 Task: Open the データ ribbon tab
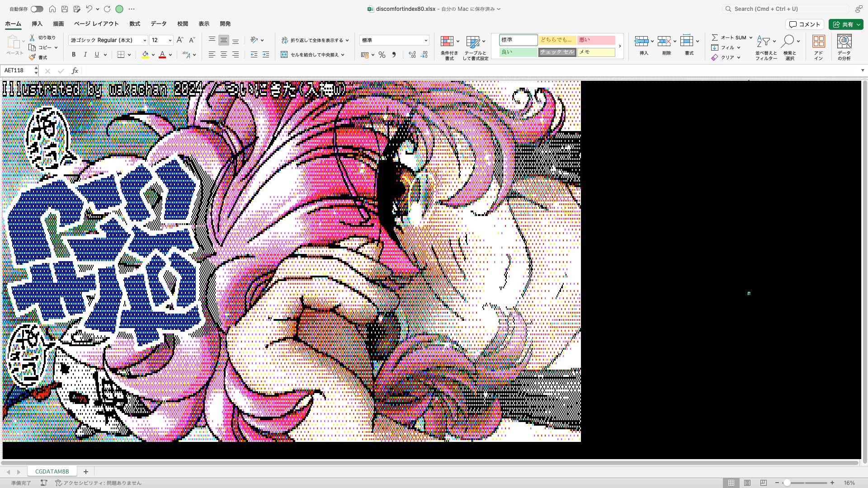tap(159, 24)
